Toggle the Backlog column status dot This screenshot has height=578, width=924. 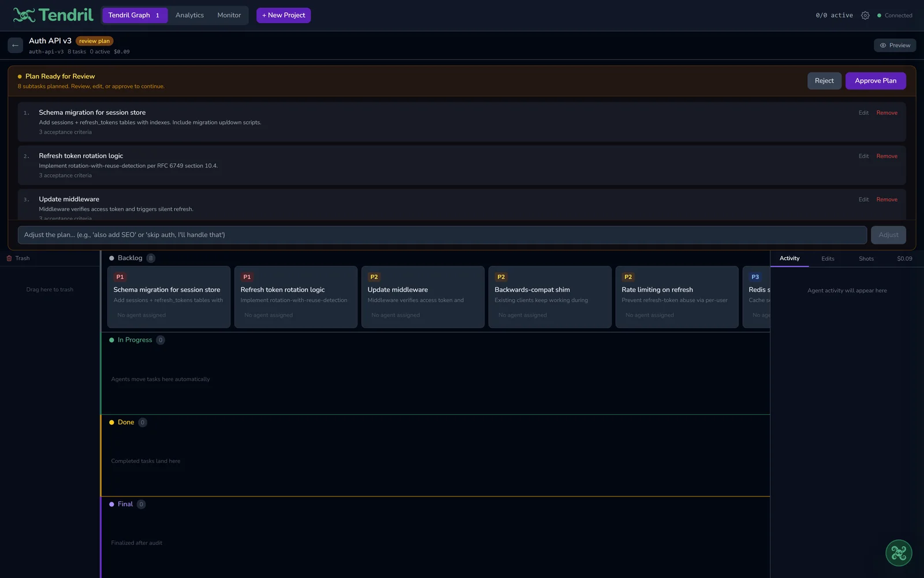pyautogui.click(x=111, y=258)
